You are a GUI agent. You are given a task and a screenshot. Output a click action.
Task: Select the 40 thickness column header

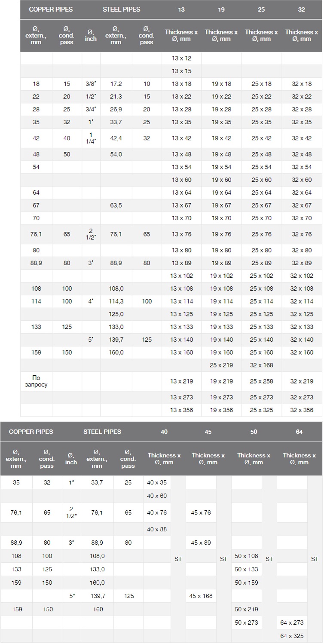coord(164,432)
